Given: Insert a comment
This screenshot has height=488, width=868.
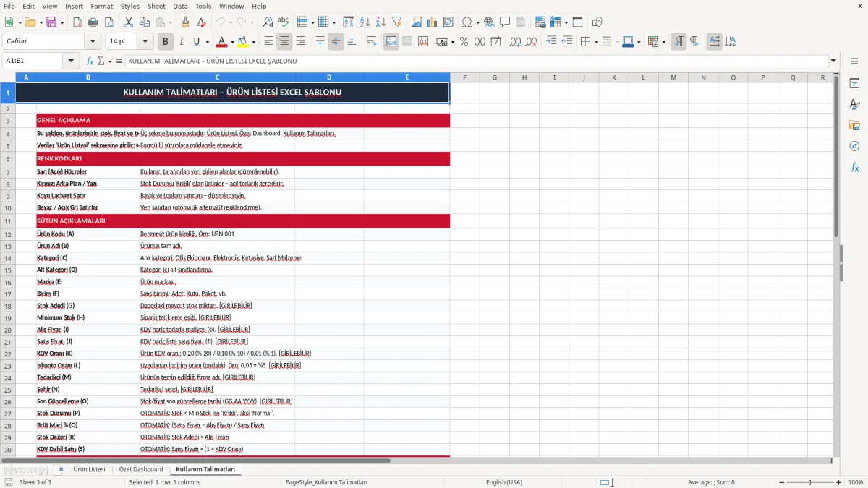Looking at the screenshot, I should (505, 22).
